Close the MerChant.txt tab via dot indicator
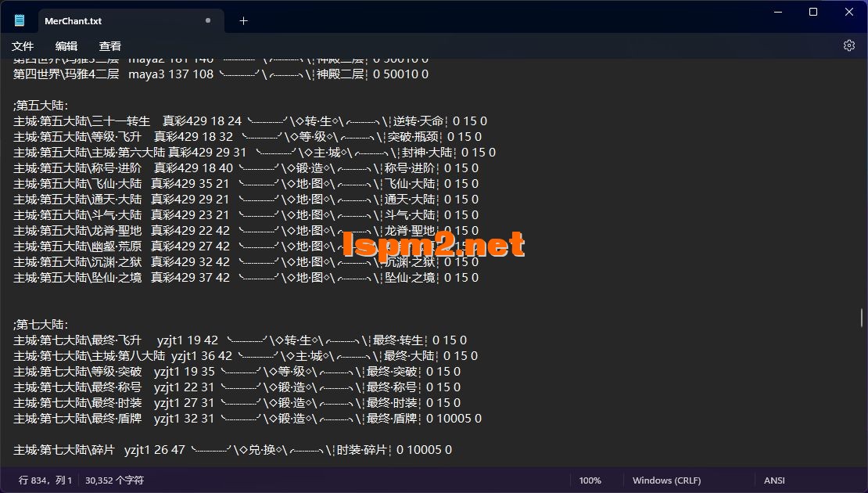 (x=208, y=20)
